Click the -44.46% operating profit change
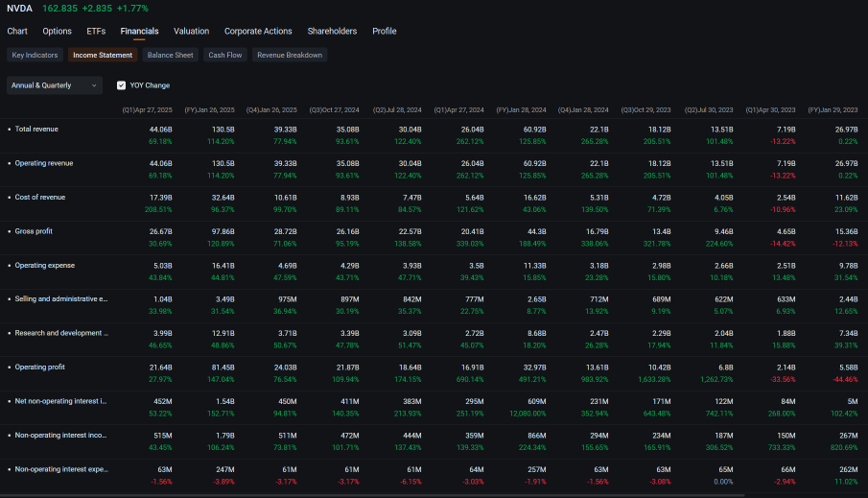Screen dimensions: 868x498 click(x=845, y=379)
